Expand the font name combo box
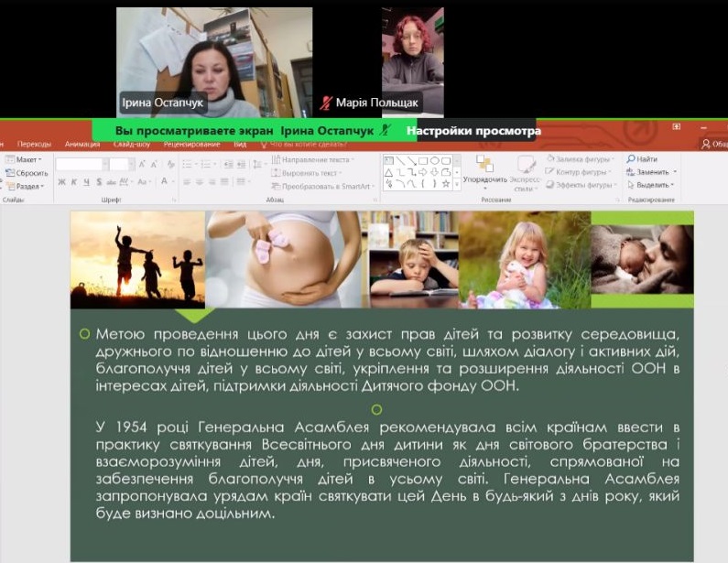 click(x=105, y=164)
